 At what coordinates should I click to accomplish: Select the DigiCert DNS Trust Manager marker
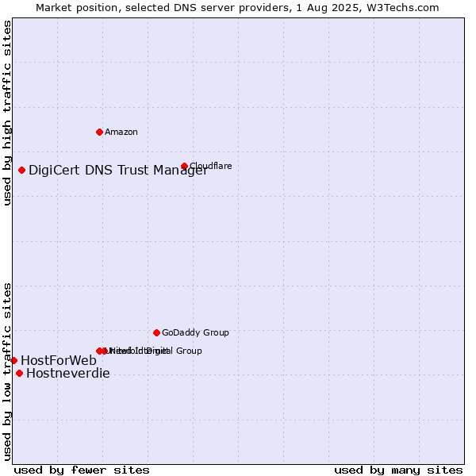[x=21, y=170]
